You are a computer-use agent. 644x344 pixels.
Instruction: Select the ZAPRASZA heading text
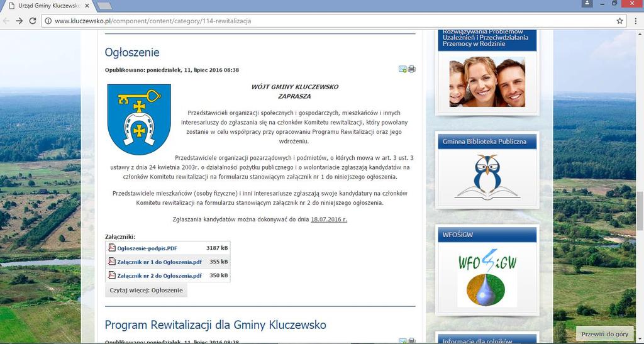coord(294,96)
